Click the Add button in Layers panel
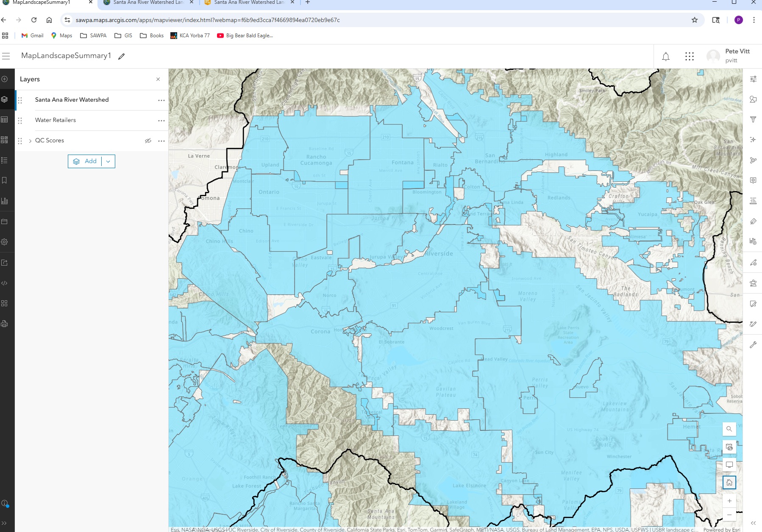The image size is (762, 532). pyautogui.click(x=87, y=161)
